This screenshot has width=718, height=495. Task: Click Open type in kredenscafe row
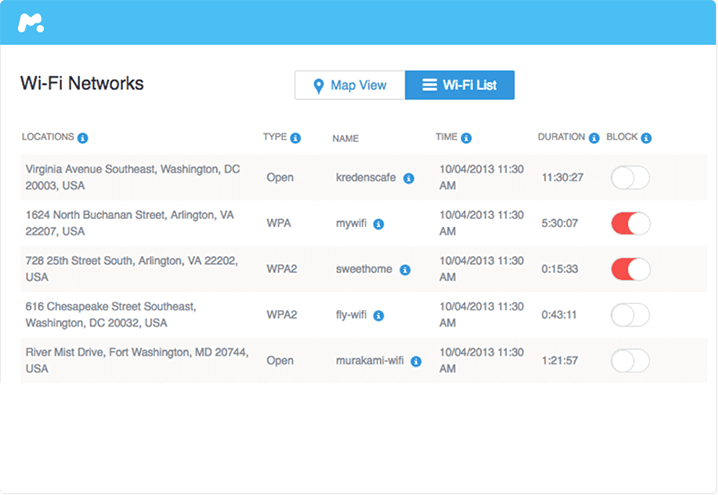(x=280, y=178)
